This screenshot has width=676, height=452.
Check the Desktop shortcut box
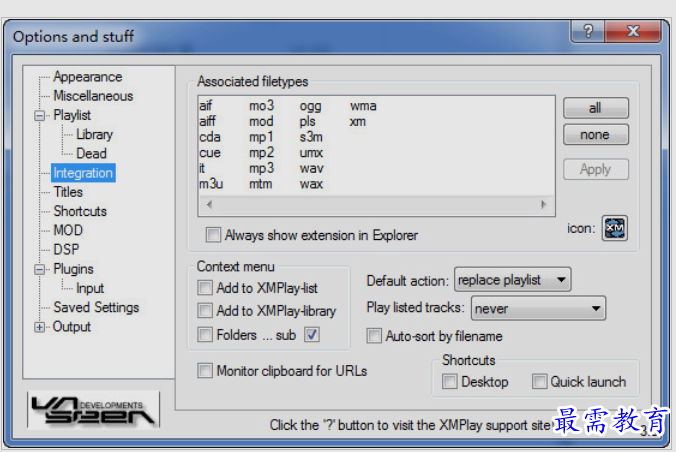pyautogui.click(x=450, y=381)
